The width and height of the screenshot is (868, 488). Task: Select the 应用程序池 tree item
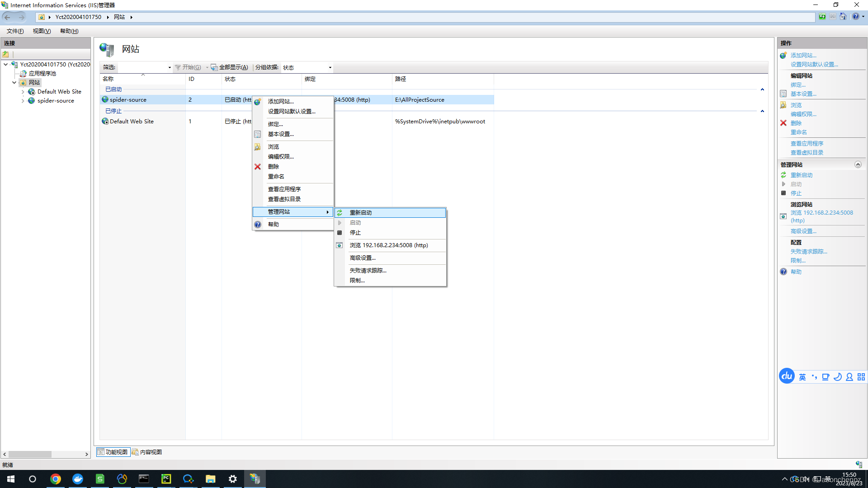click(x=42, y=74)
